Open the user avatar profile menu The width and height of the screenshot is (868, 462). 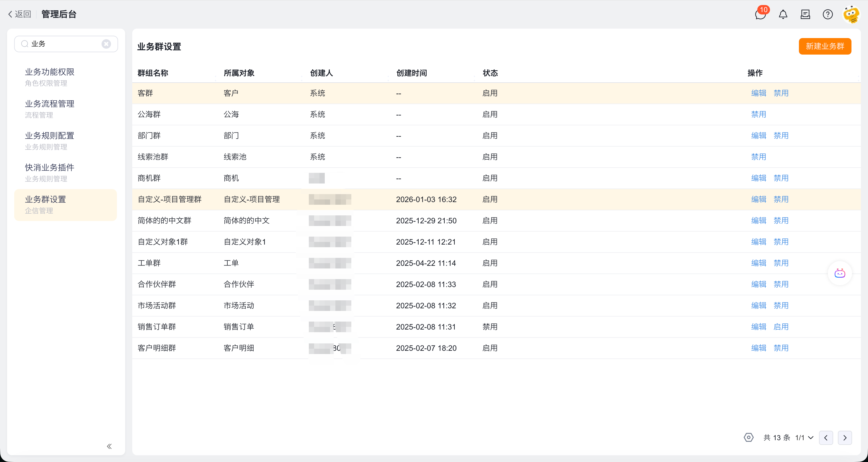click(851, 14)
